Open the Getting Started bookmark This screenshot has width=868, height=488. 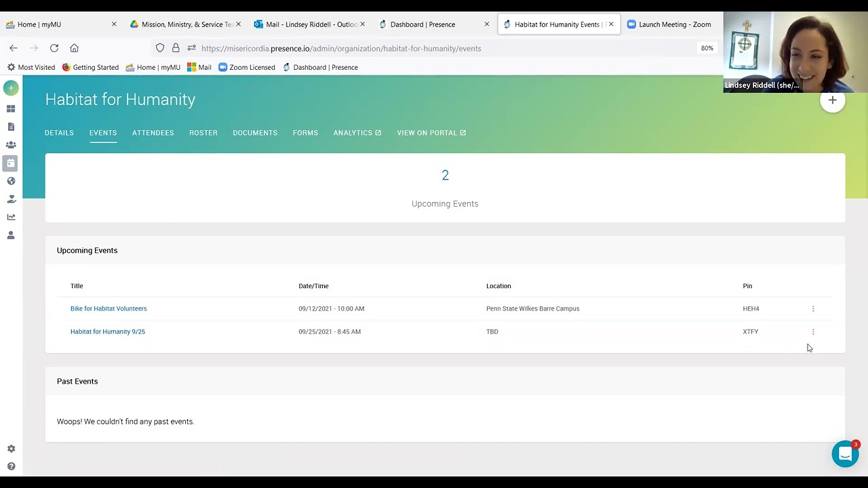point(90,67)
